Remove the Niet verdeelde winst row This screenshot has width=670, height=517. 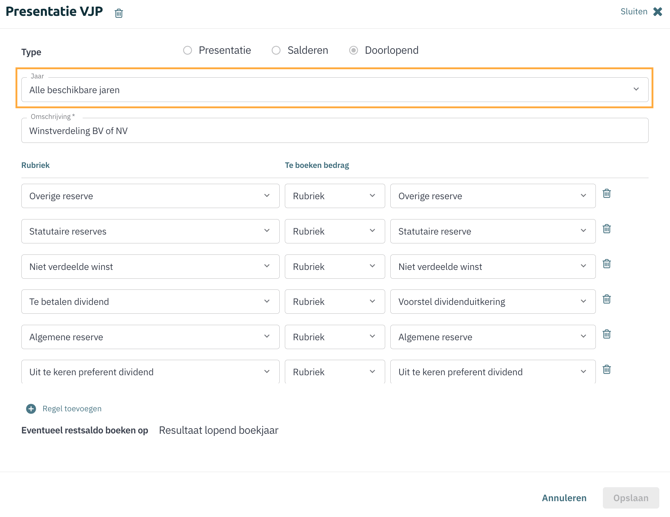607,264
